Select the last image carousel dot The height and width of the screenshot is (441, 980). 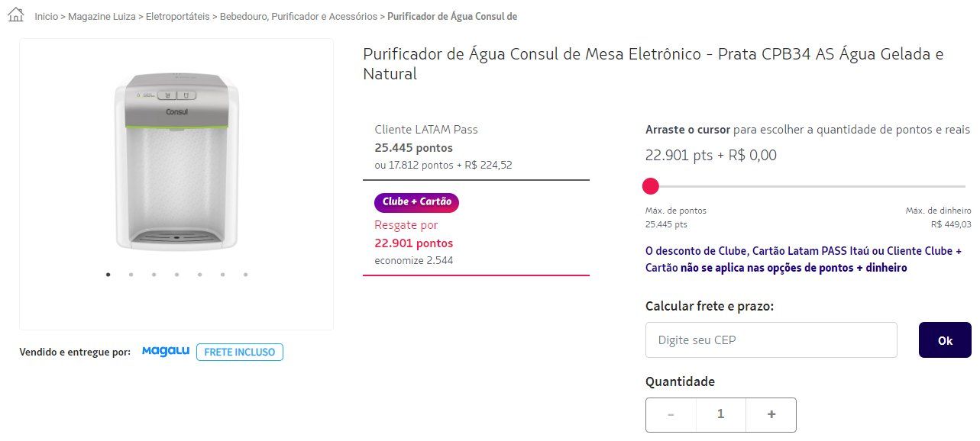pyautogui.click(x=245, y=275)
